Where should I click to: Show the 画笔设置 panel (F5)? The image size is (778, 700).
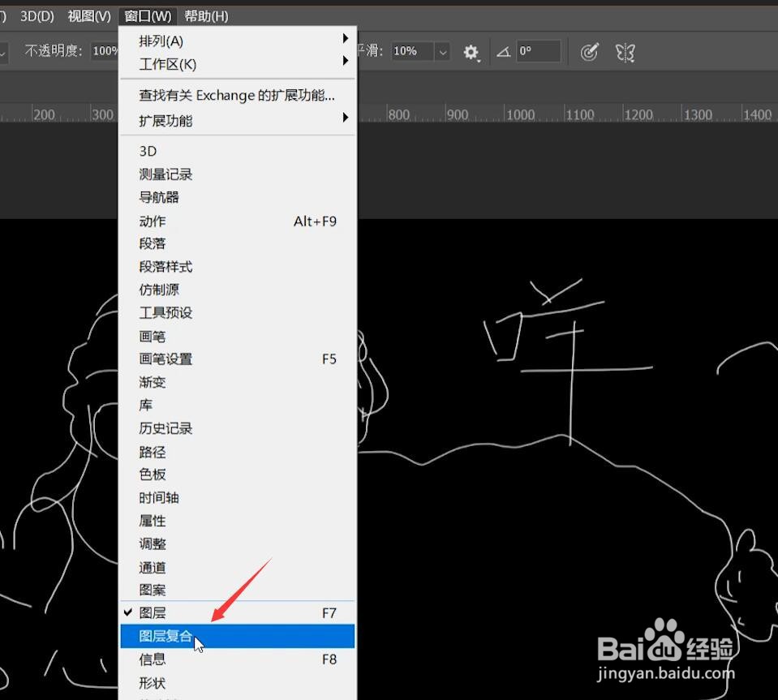tap(238, 359)
